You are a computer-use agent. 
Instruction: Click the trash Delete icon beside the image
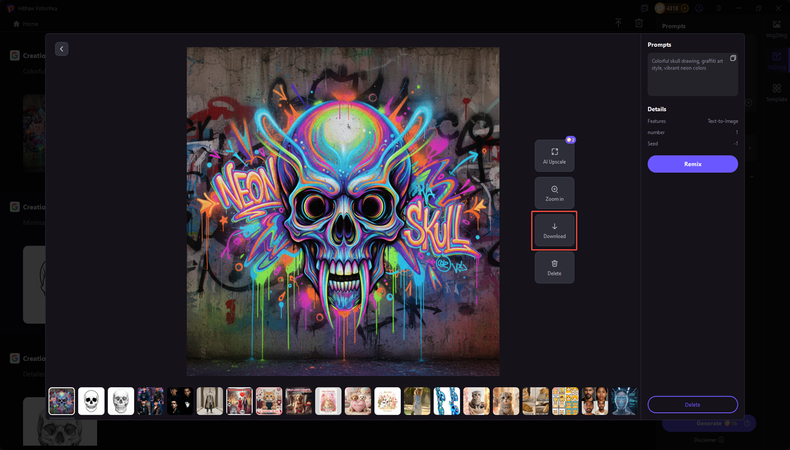[554, 267]
